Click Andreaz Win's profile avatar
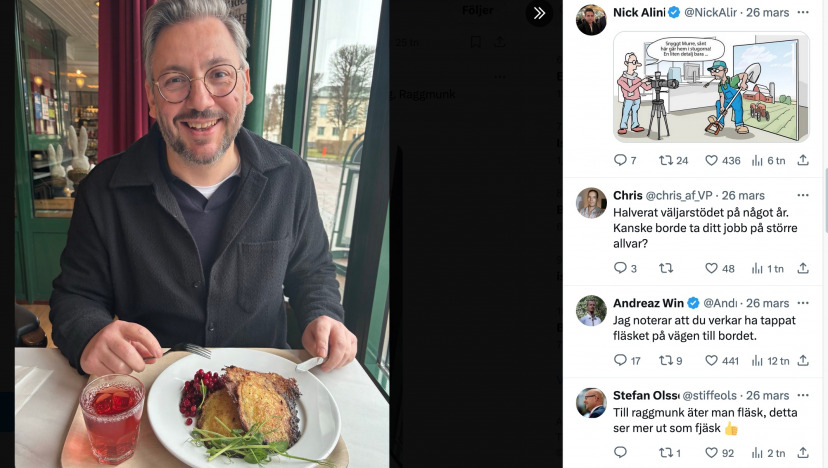This screenshot has width=828, height=468. (x=591, y=311)
